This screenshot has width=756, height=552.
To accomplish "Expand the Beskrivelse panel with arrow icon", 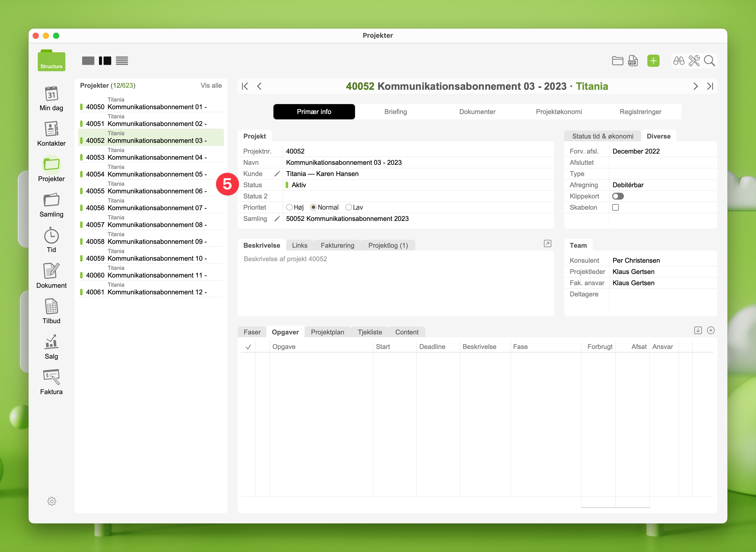I will tap(547, 244).
